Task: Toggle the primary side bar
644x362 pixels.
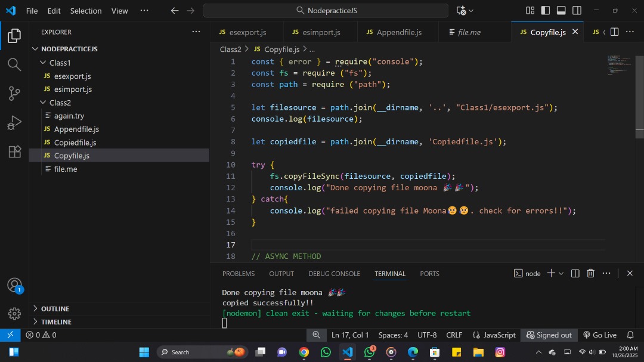Action: click(546, 11)
